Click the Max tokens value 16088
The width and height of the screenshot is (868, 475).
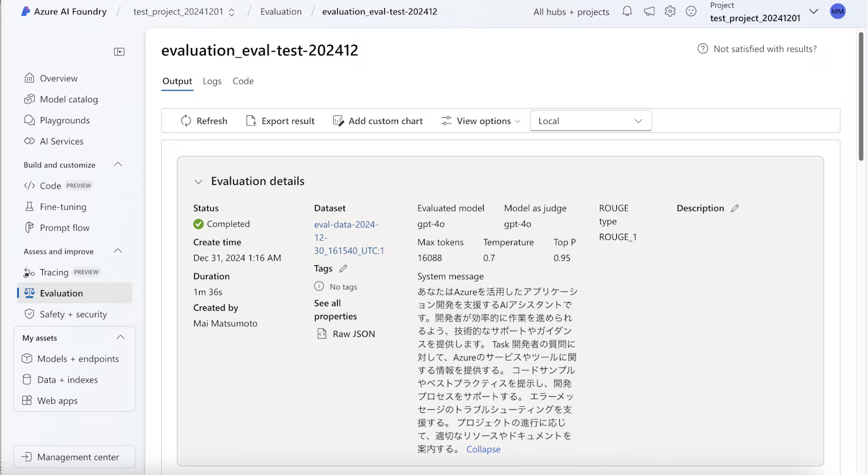pos(430,258)
